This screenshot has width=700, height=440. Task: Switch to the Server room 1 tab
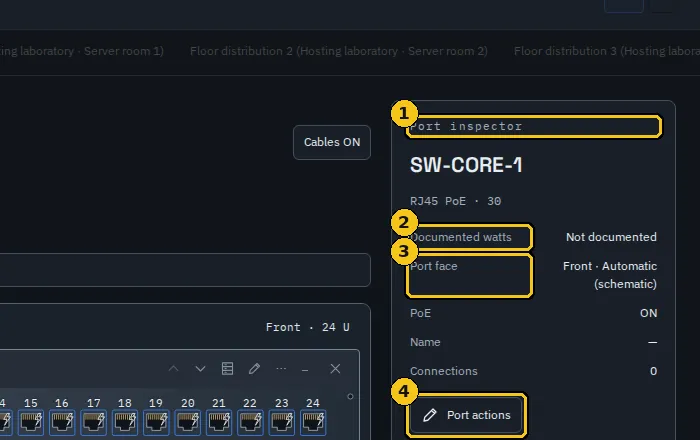(82, 51)
